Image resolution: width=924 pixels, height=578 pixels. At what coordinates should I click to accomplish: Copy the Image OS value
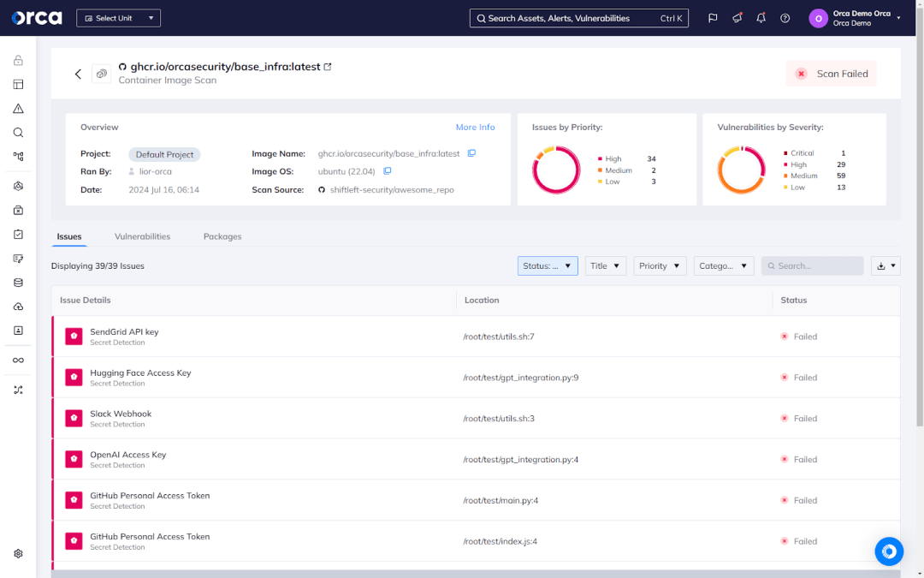(x=388, y=171)
